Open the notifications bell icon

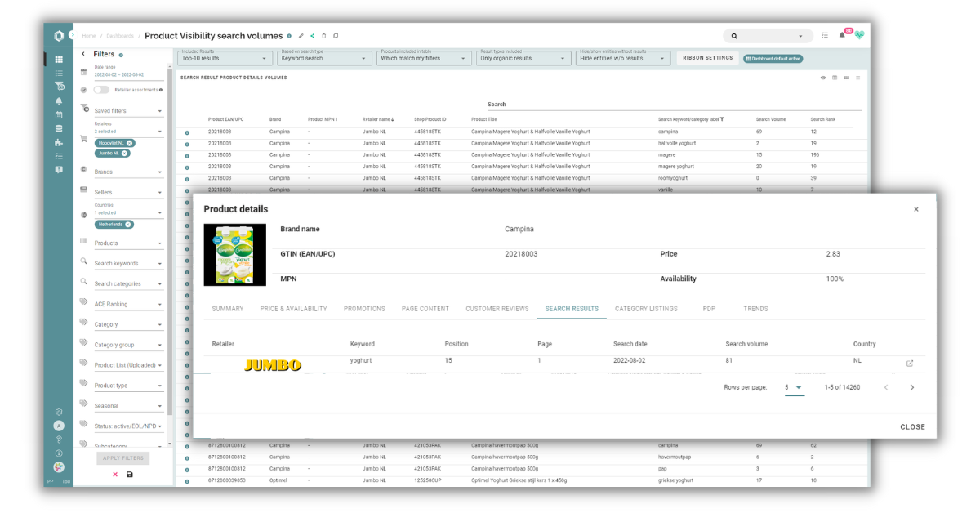point(842,36)
